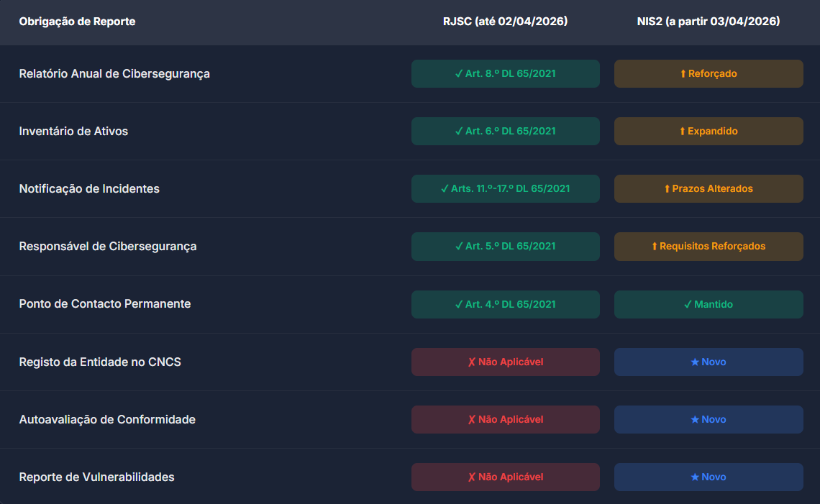Image resolution: width=820 pixels, height=504 pixels.
Task: Click 'Não Aplicável' in the Autoavaliação de Conformidade row
Action: (505, 419)
